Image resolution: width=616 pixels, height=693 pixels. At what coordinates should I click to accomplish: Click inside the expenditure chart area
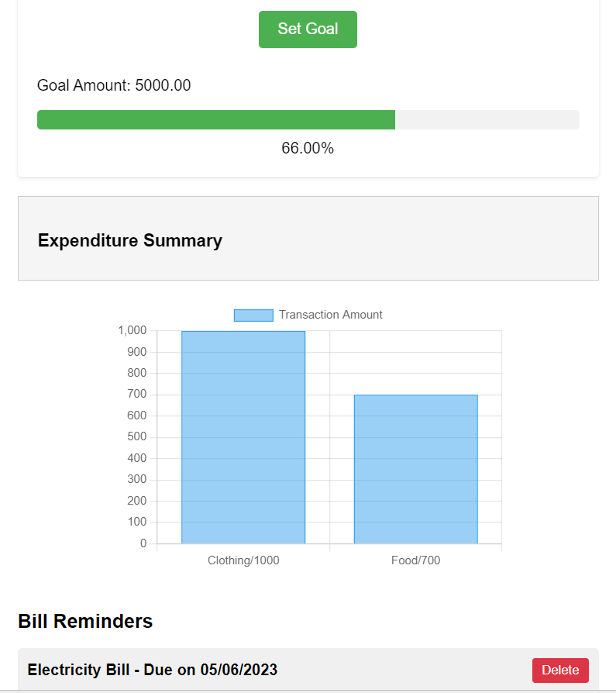click(x=329, y=434)
